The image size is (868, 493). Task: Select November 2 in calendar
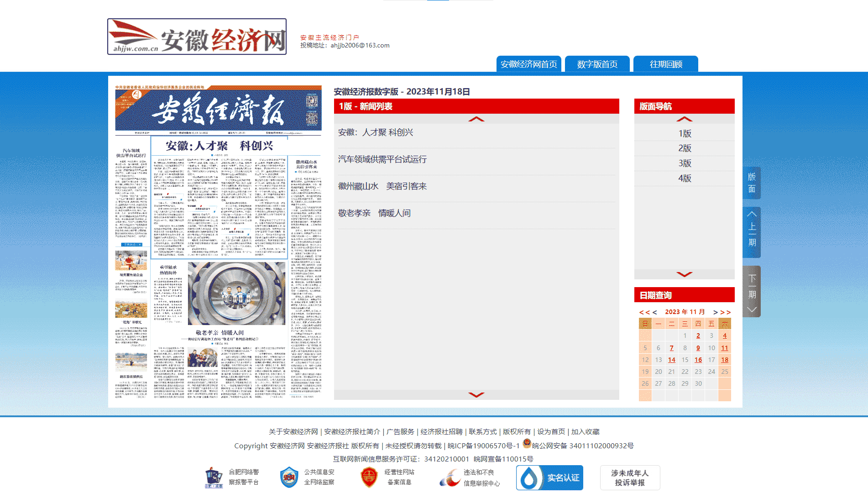(x=698, y=336)
